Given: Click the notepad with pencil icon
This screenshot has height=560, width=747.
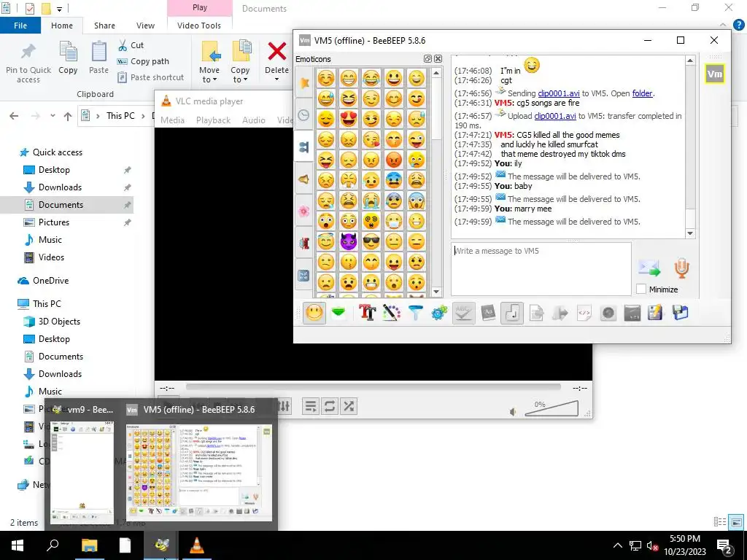Looking at the screenshot, I should pos(656,314).
